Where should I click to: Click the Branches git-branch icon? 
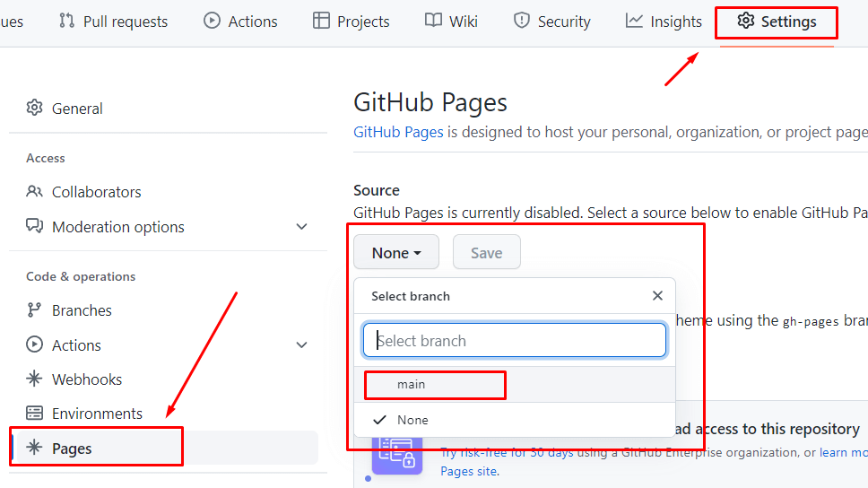click(34, 309)
